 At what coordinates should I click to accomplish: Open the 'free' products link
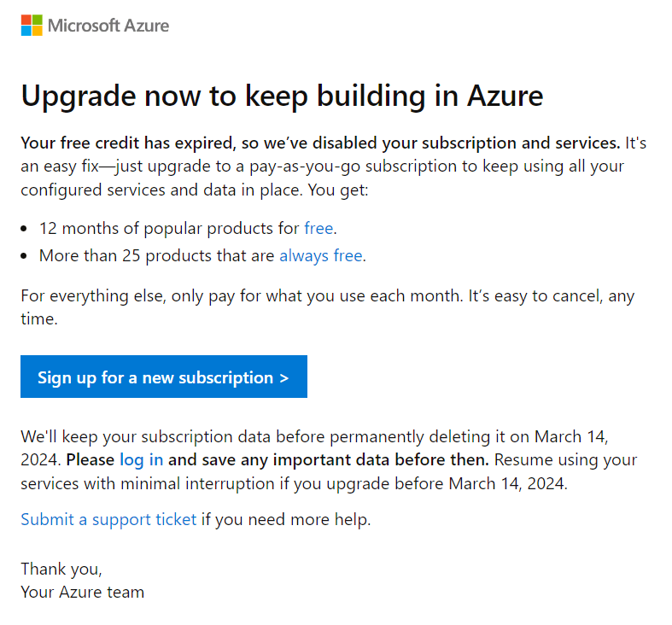coord(319,228)
